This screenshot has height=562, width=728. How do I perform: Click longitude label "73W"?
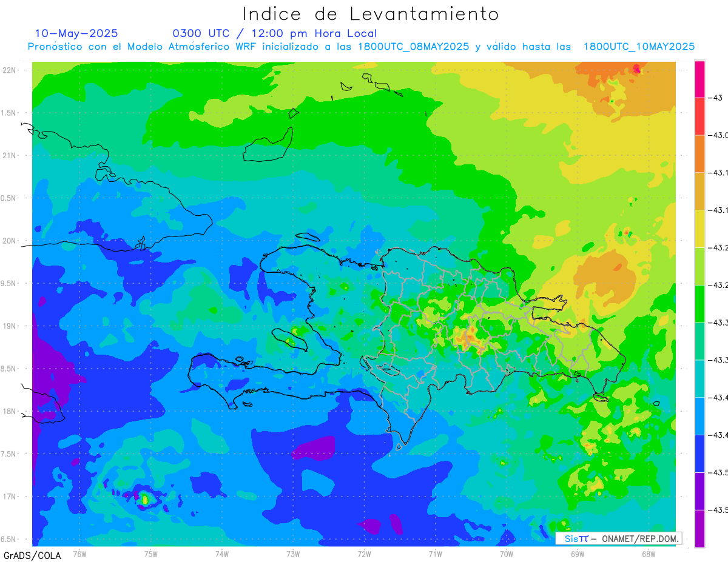[x=293, y=554]
